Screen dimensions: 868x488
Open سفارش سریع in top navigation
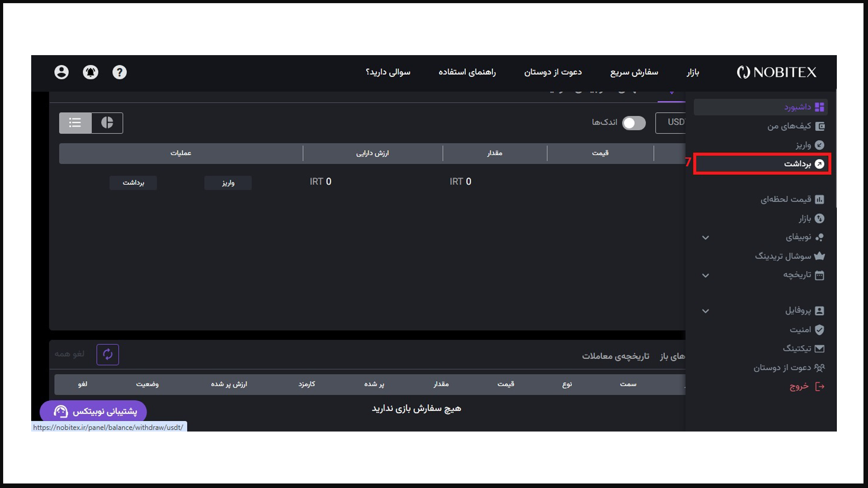click(x=634, y=72)
